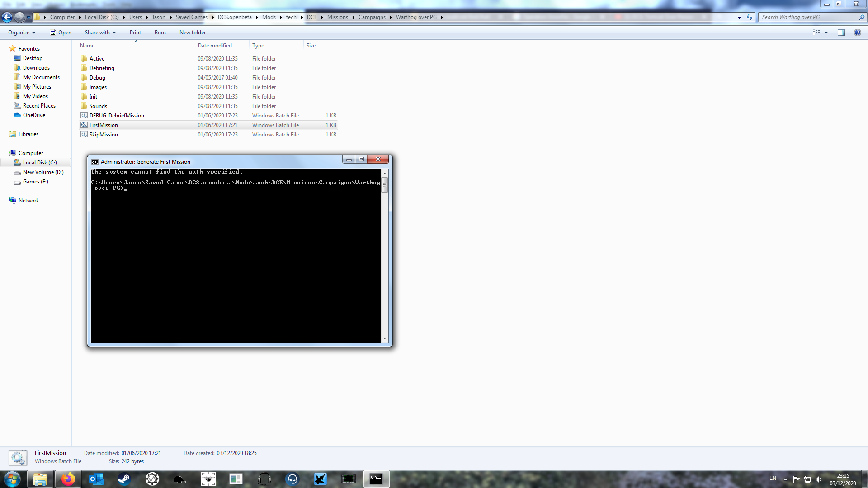Image resolution: width=868 pixels, height=488 pixels.
Task: Open My Documents in the Favorites list
Action: [x=41, y=77]
